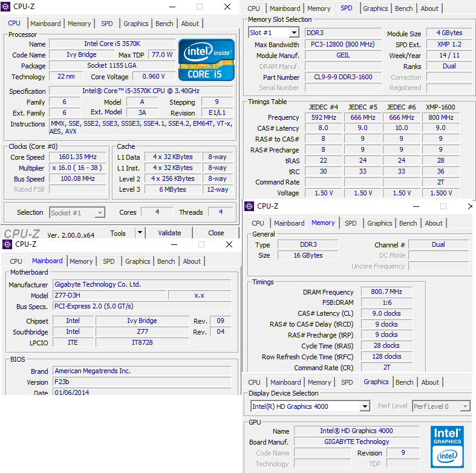The width and height of the screenshot is (476, 473).
Task: Open the Intel(R) HD Graphics 4000 device dropdown
Action: tap(365, 406)
